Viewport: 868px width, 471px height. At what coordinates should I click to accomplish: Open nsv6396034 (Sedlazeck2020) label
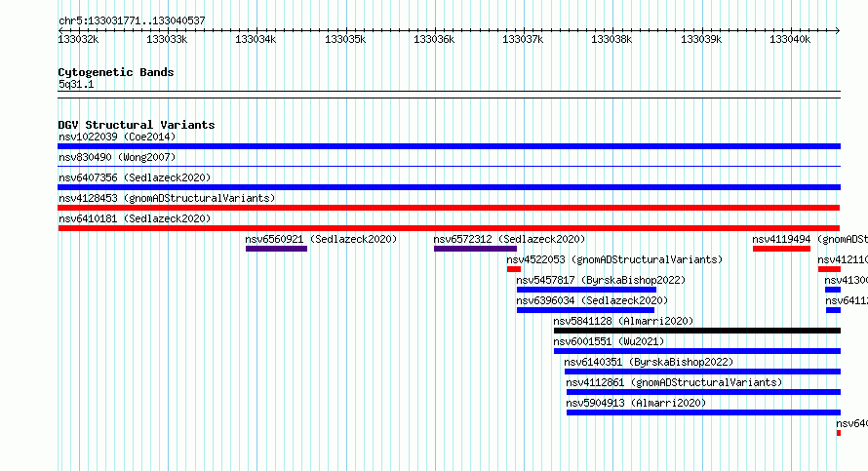pos(592,300)
